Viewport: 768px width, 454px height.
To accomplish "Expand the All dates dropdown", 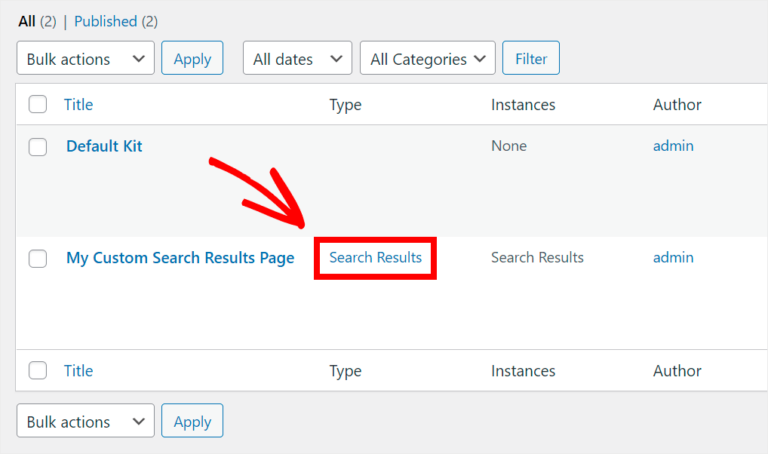I will pyautogui.click(x=297, y=59).
